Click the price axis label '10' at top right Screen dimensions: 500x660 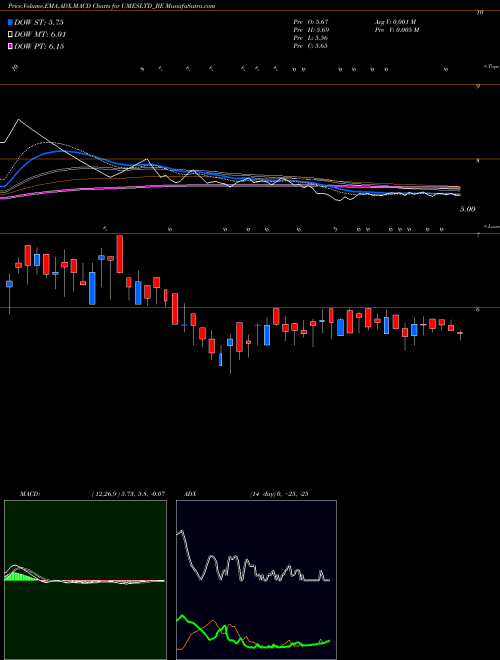tap(479, 13)
